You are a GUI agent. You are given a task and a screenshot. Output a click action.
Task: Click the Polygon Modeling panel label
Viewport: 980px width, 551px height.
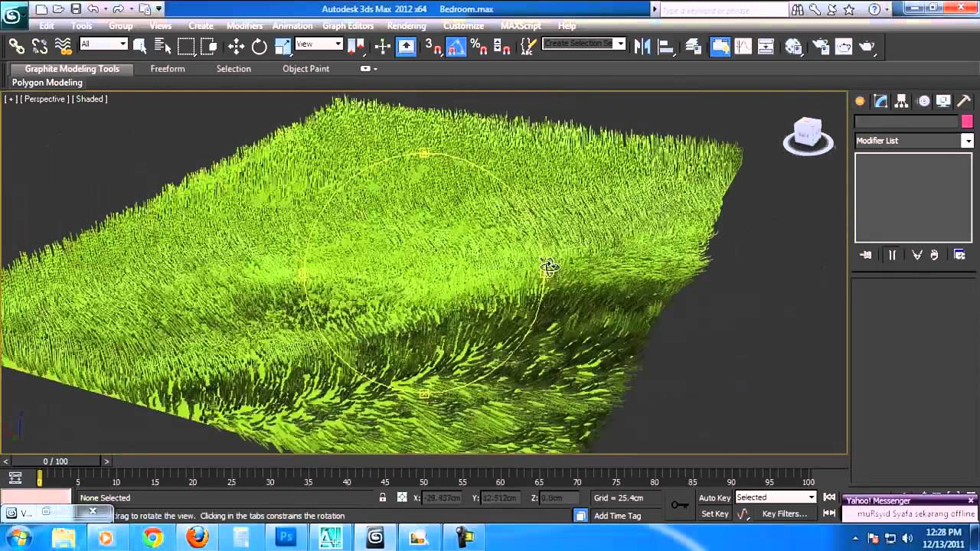pos(47,83)
